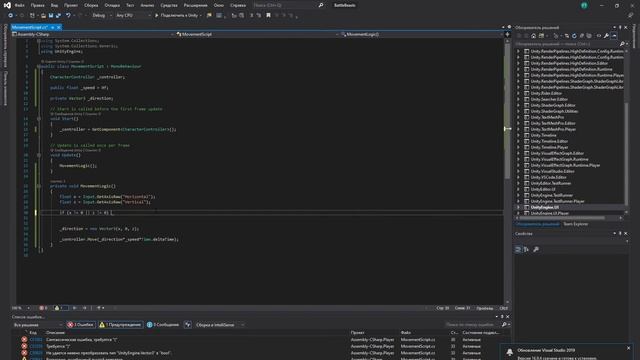The image size is (640, 360).
Task: Click the Open file folder toolbar icon
Action: tap(43, 16)
